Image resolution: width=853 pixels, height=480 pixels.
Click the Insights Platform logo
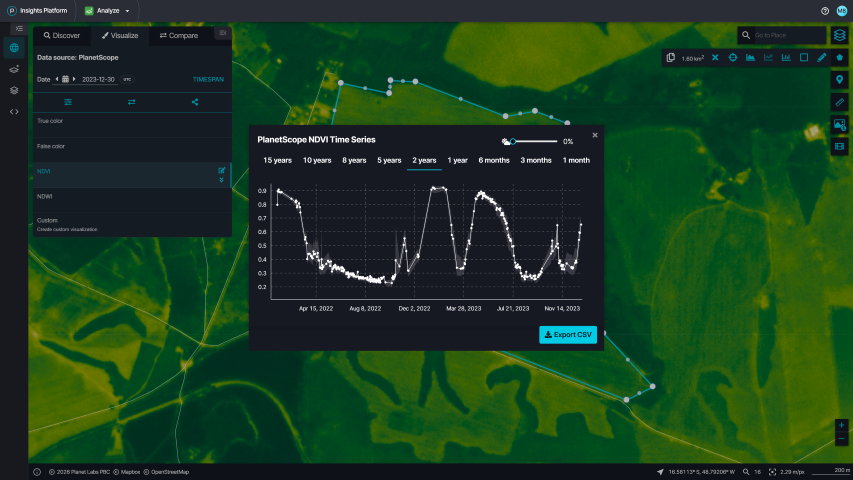[x=37, y=11]
